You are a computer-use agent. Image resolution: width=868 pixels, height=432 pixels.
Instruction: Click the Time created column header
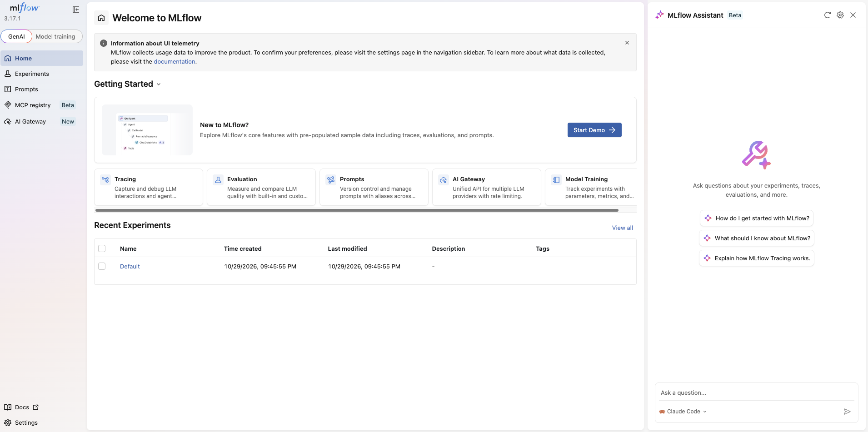click(243, 248)
